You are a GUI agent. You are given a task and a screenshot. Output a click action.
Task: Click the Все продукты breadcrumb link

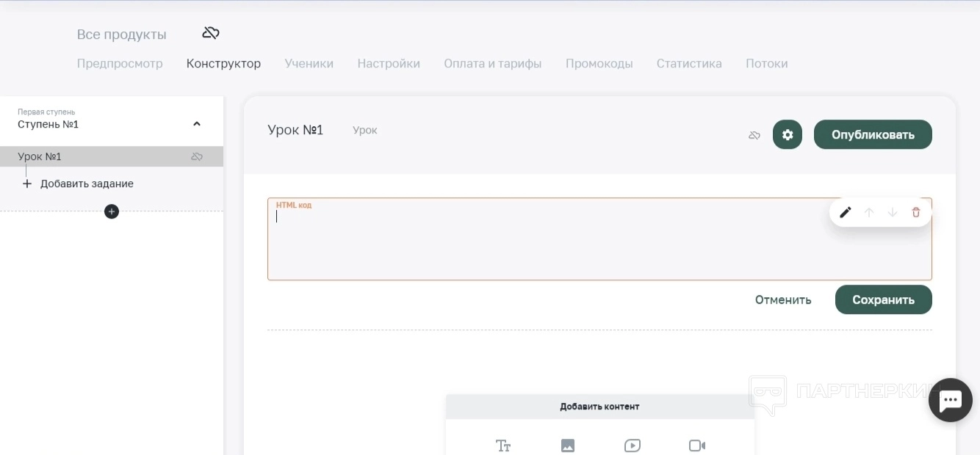(122, 34)
